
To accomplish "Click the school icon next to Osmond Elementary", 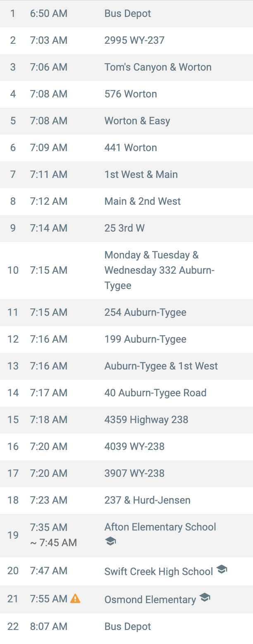I will [205, 597].
